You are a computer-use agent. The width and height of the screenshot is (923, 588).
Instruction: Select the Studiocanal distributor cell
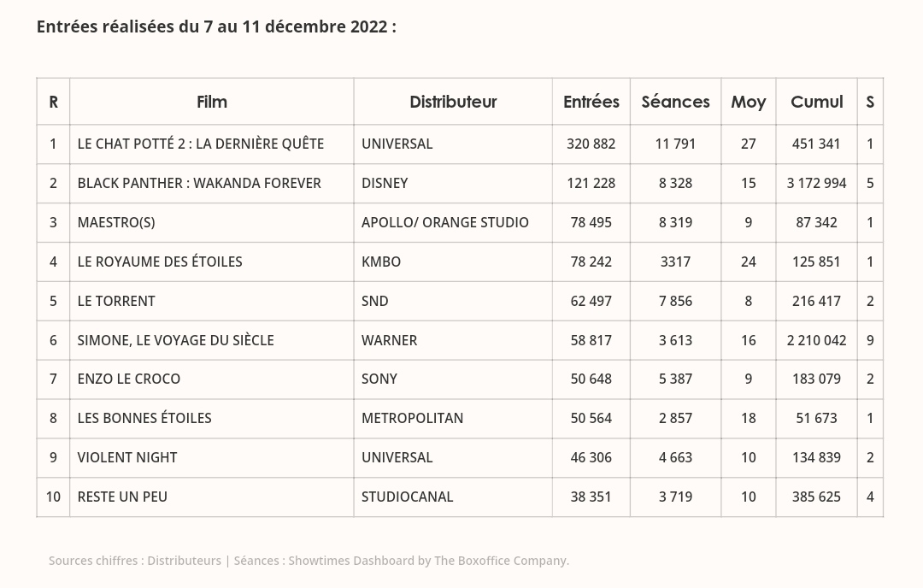click(x=408, y=497)
